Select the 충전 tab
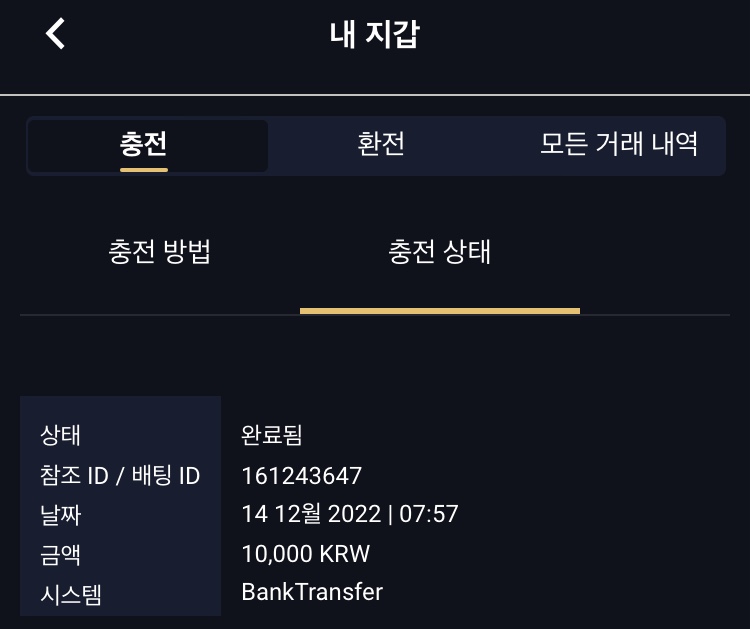Image resolution: width=750 pixels, height=629 pixels. pos(143,144)
